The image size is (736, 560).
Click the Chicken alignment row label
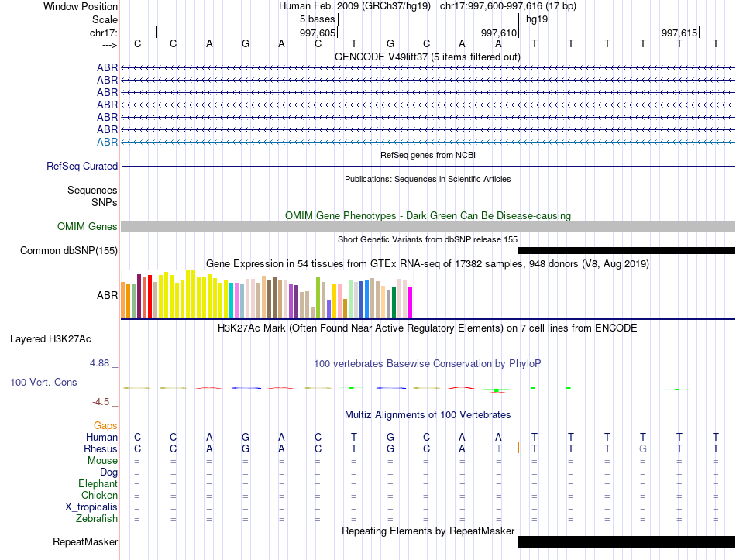tap(99, 496)
